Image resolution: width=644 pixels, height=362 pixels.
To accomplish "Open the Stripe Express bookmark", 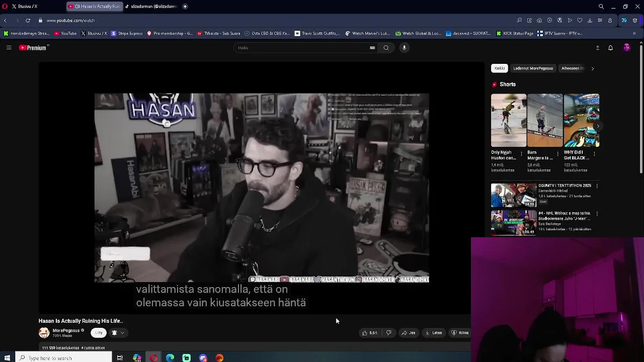I will (x=127, y=34).
